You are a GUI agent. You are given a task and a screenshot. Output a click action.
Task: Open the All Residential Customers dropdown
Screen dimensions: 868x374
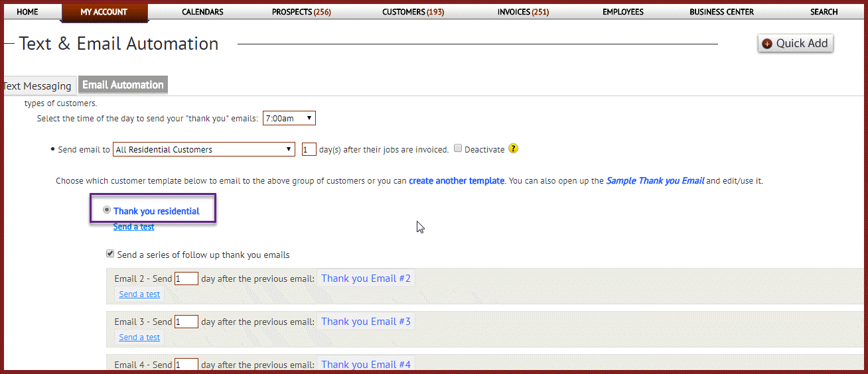pos(204,149)
